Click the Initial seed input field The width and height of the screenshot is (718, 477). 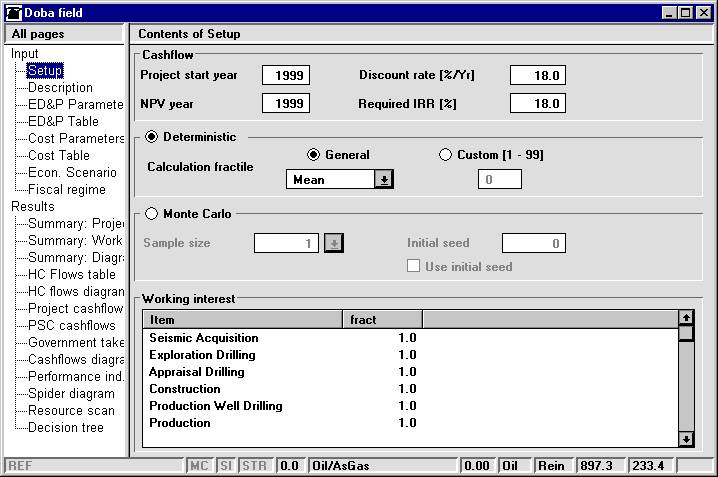533,243
